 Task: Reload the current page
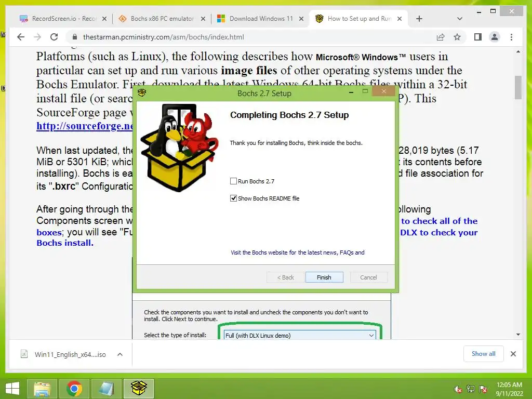pyautogui.click(x=54, y=37)
